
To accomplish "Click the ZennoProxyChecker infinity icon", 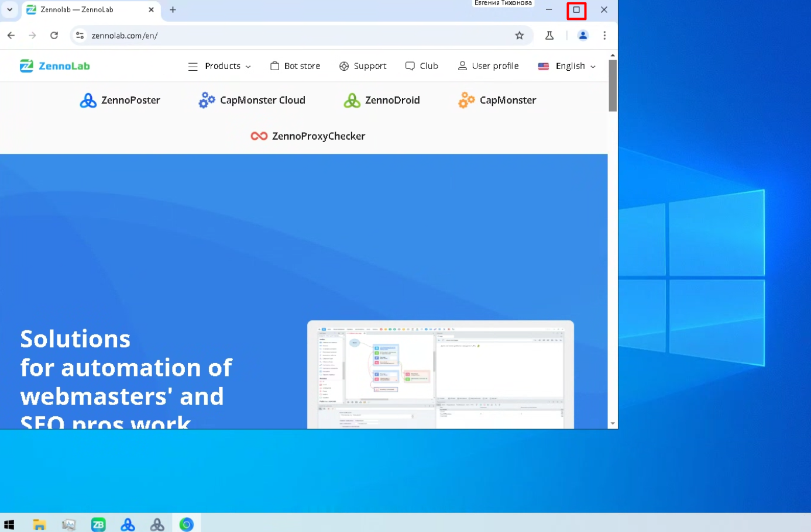I will [x=259, y=136].
